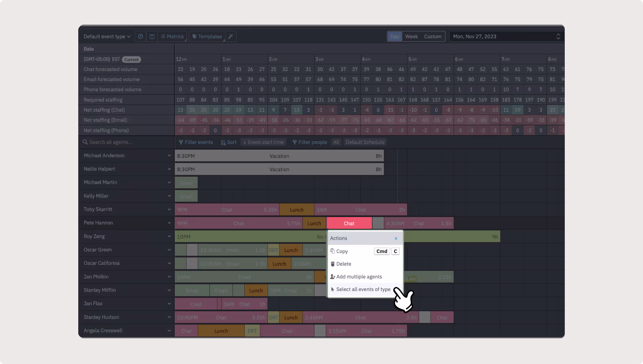
Task: Select Stanley Hudson's 2:45AM Chat event
Action: 361,318
